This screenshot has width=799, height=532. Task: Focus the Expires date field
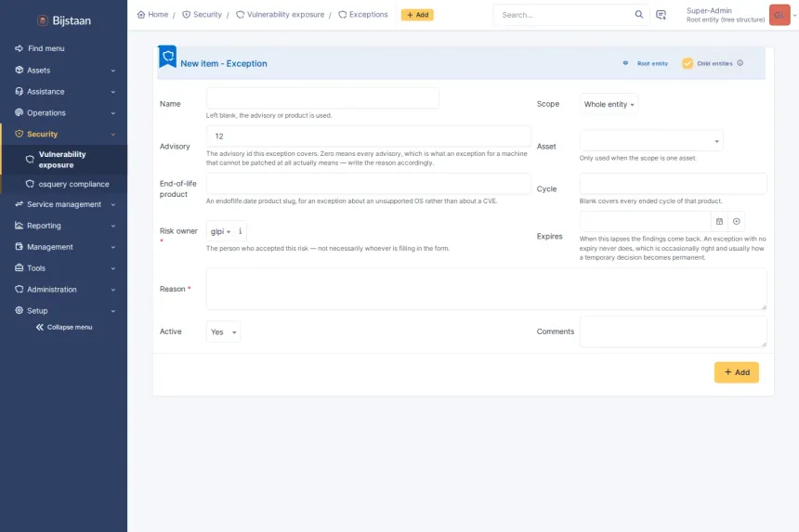point(645,222)
